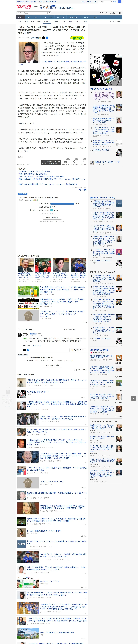Open related link 伏見工監督時代の山口良治さん

(33, 174)
